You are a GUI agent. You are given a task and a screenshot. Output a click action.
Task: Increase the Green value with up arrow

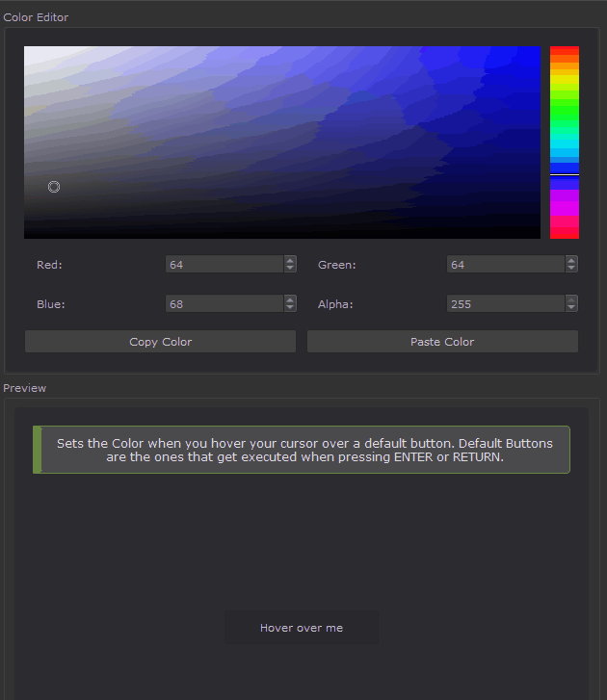571,260
